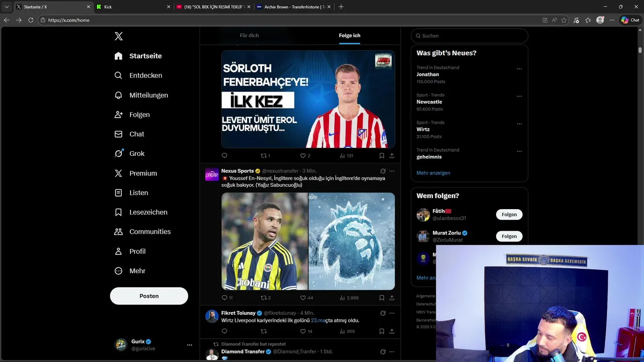This screenshot has width=644, height=362.
Task: Bookmark the Sörloth post
Action: [382, 156]
